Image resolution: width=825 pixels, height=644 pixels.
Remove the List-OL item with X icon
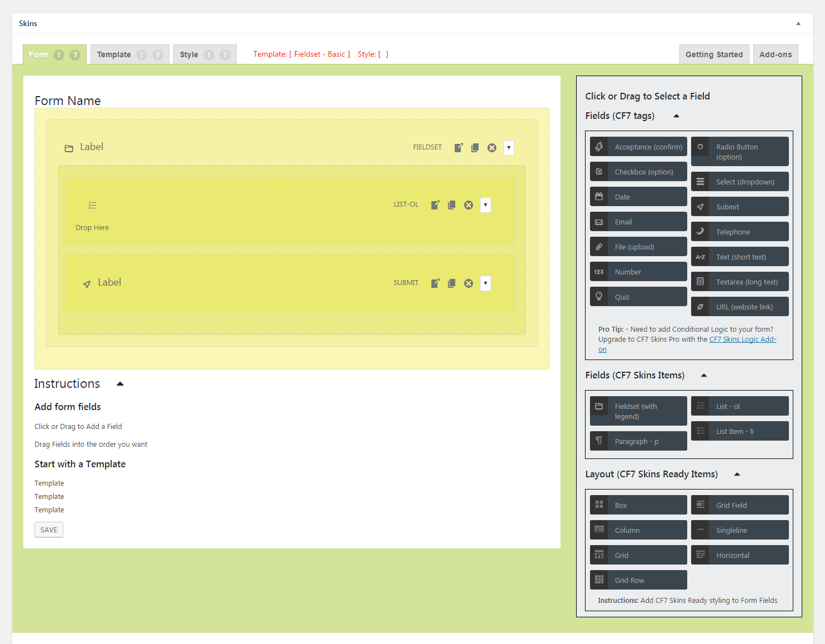tap(468, 205)
